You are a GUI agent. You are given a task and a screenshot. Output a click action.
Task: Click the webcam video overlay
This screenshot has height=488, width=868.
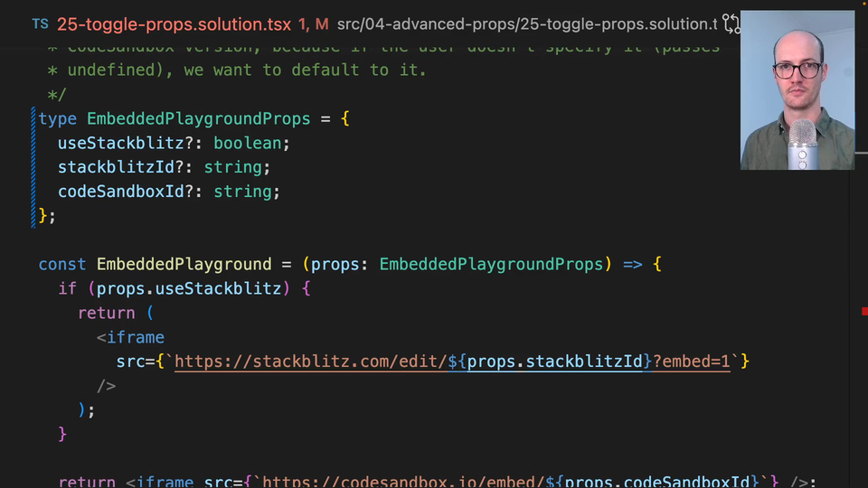(797, 90)
